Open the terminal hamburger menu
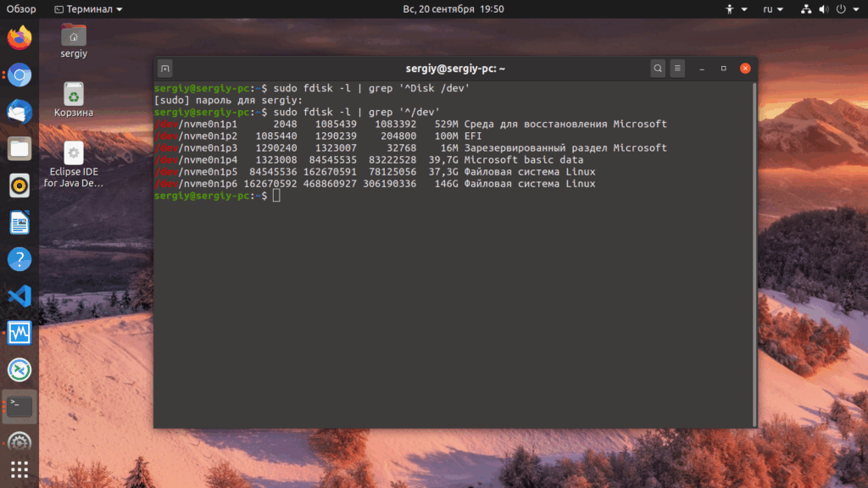This screenshot has height=488, width=868. tap(677, 69)
